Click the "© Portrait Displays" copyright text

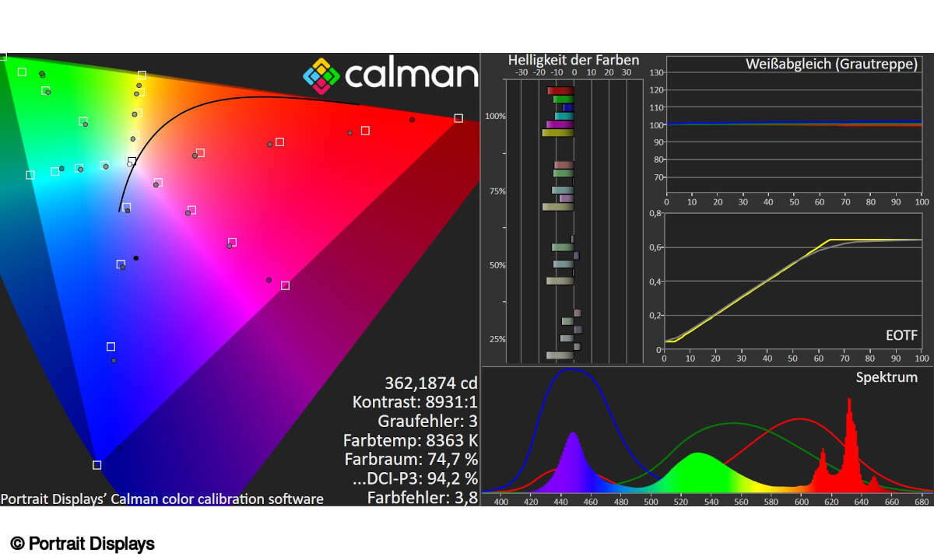pos(83,544)
